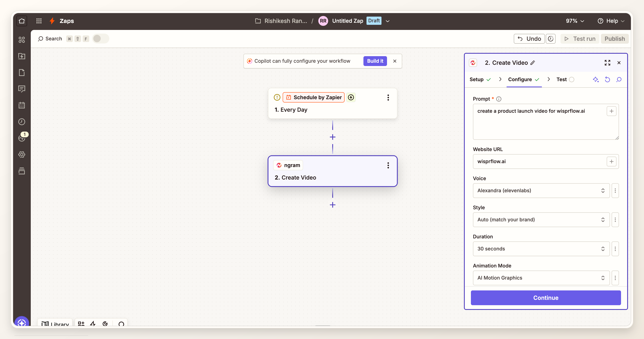
Task: Insert data into Prompt with plus button
Action: 612,111
